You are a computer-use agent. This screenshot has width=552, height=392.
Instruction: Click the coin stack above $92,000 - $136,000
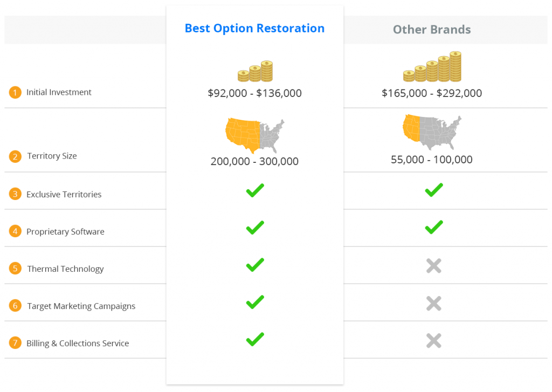click(255, 71)
